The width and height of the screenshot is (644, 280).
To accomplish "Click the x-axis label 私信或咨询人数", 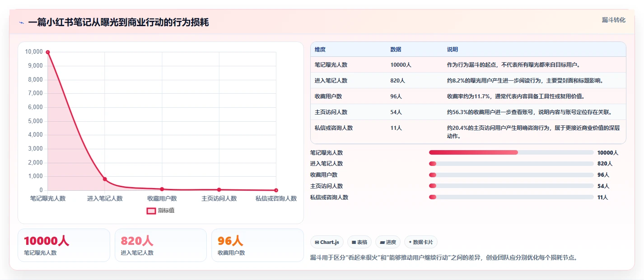I will (x=276, y=198).
